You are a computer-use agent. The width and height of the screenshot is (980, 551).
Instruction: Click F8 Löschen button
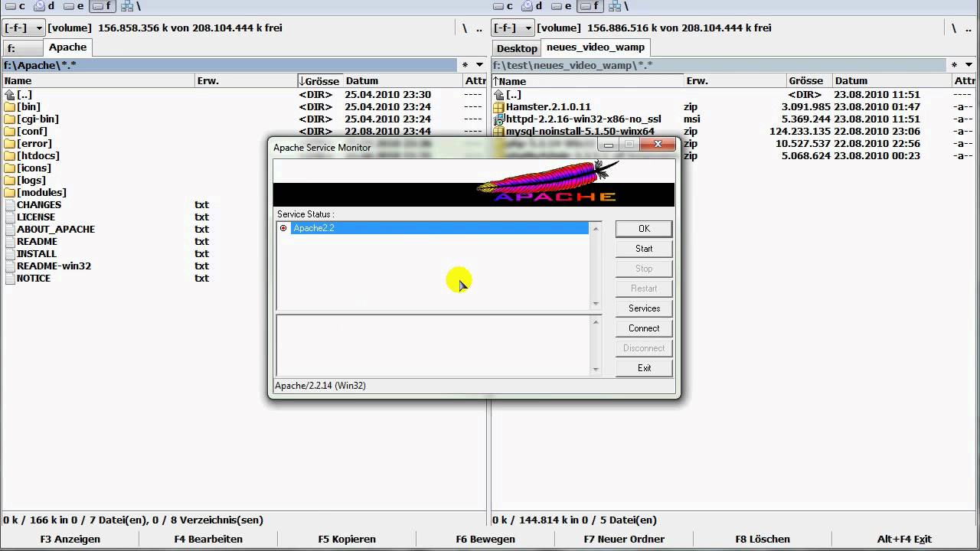point(763,539)
